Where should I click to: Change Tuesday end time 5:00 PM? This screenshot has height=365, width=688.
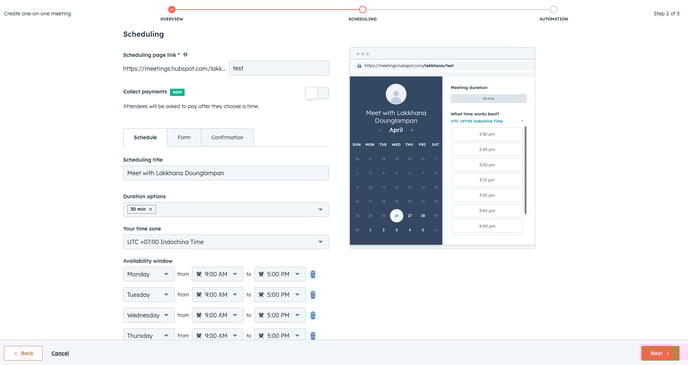[280, 295]
